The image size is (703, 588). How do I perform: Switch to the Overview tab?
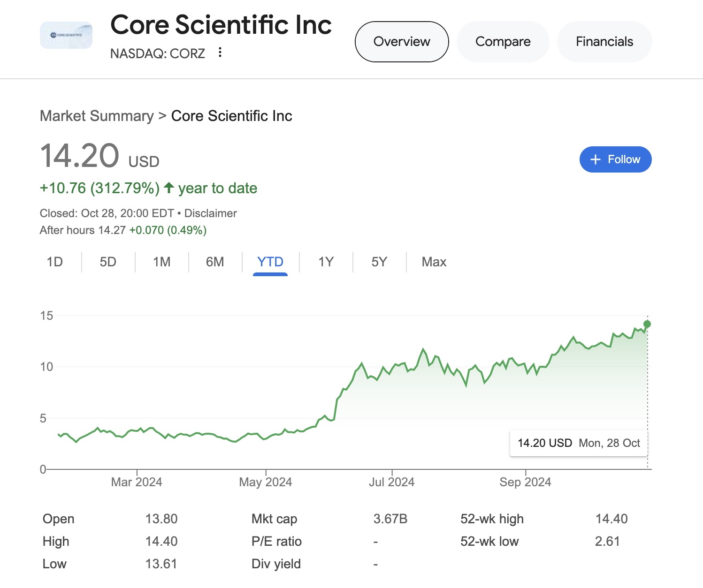[402, 42]
